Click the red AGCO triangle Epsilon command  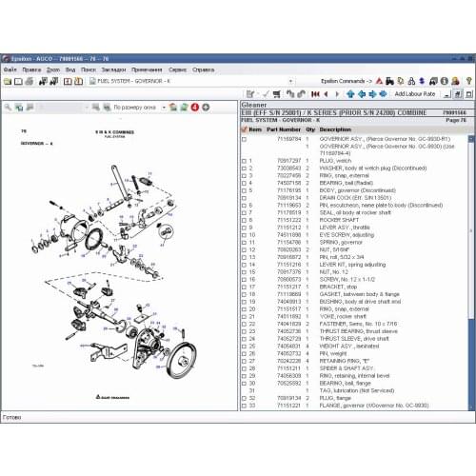point(379,81)
